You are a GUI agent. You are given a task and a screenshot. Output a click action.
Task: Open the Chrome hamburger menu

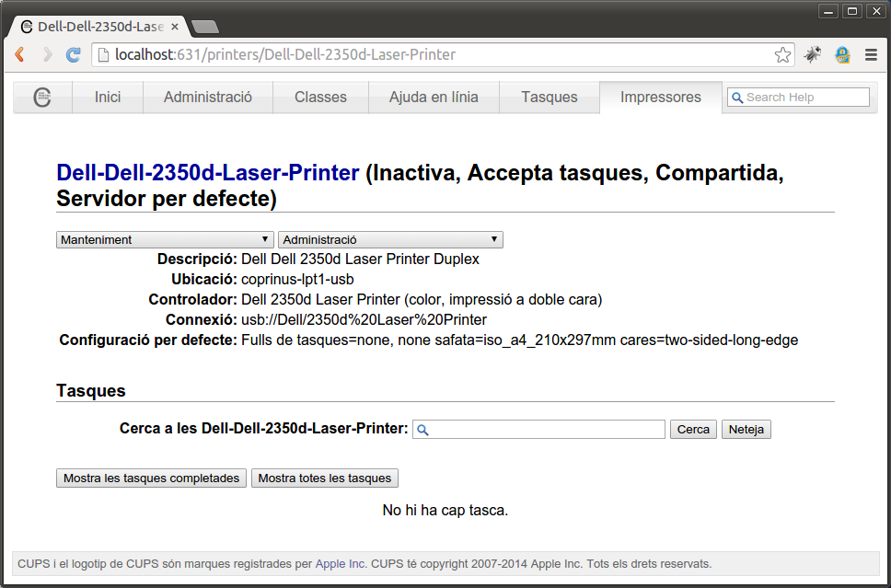click(x=871, y=55)
